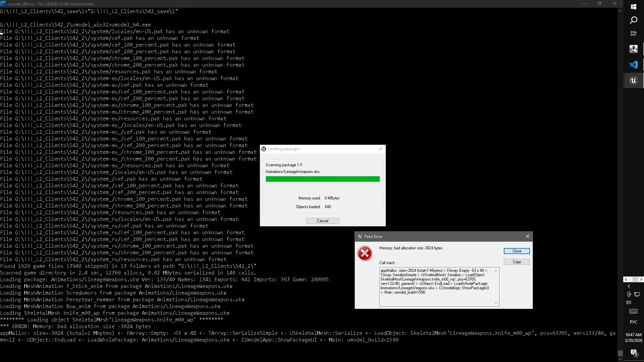Screen dimensions: 644x362
Task: Open the network status tray icon
Action: pos(637,294)
